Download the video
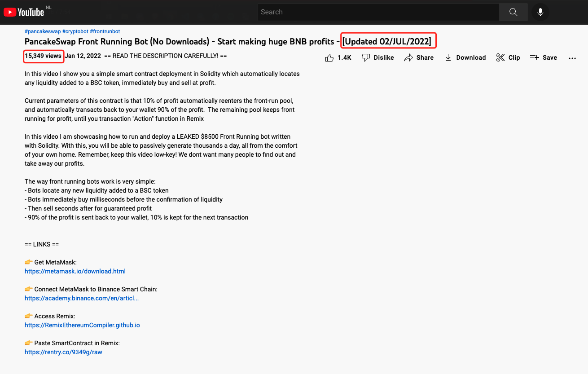This screenshot has height=374, width=588. pos(465,57)
